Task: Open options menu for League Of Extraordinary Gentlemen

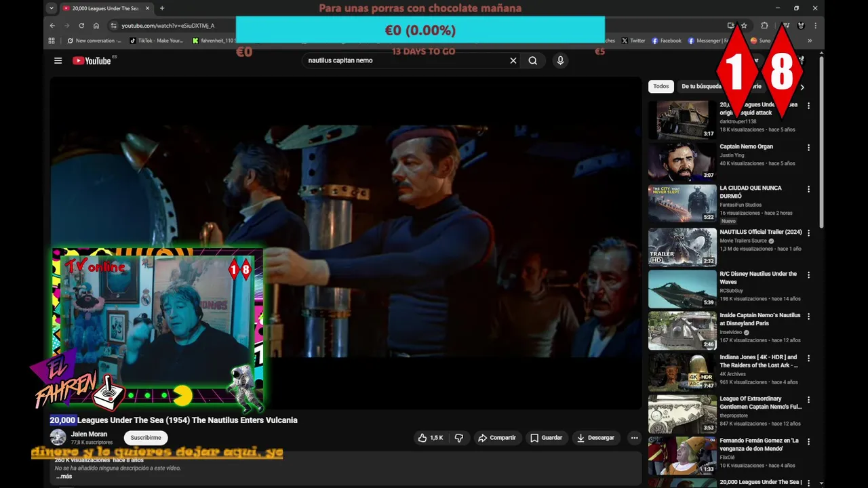Action: click(808, 400)
